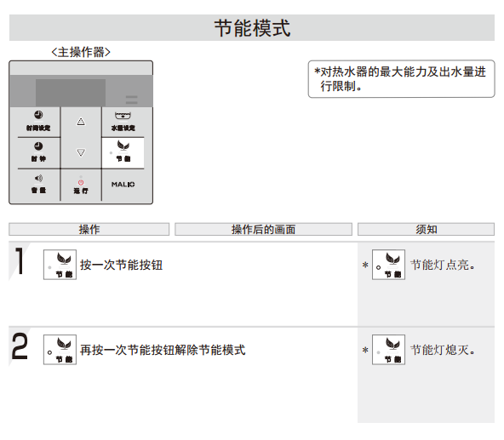Tap the 音量 volume speaker button
The height and width of the screenshot is (440, 504).
(38, 185)
